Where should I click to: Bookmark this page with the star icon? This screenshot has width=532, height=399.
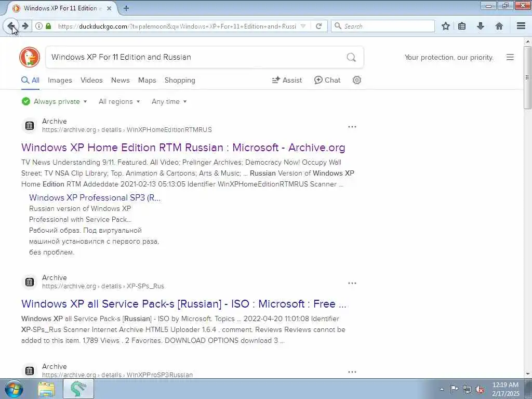[x=445, y=26]
